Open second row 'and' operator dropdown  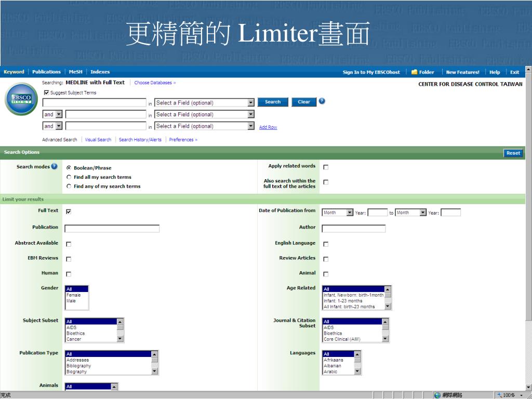[52, 114]
